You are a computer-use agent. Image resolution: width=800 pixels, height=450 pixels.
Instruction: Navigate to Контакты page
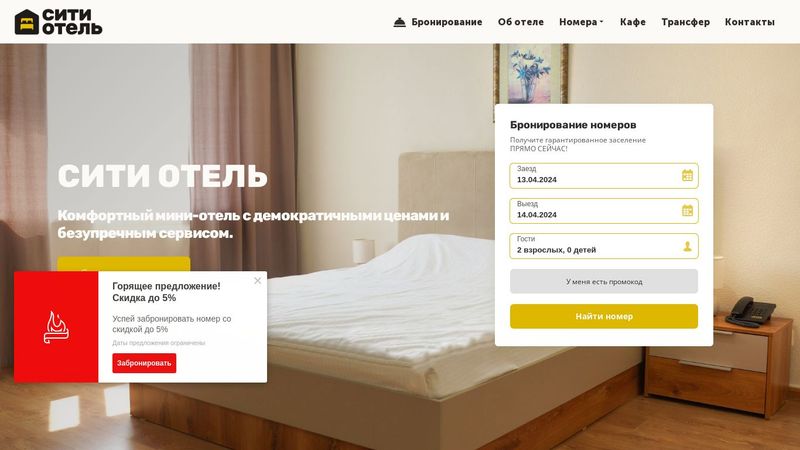tap(749, 22)
